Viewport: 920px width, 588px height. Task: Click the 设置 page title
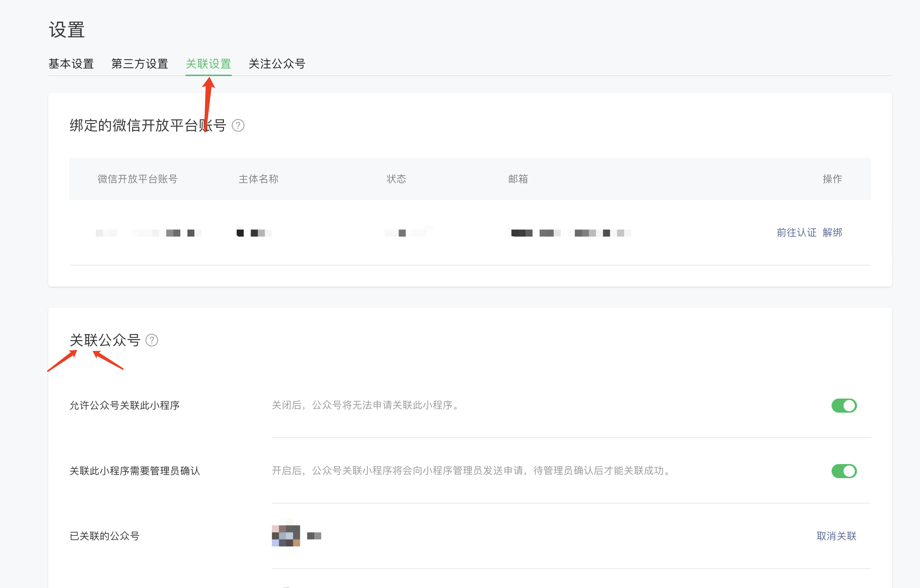coord(67,30)
